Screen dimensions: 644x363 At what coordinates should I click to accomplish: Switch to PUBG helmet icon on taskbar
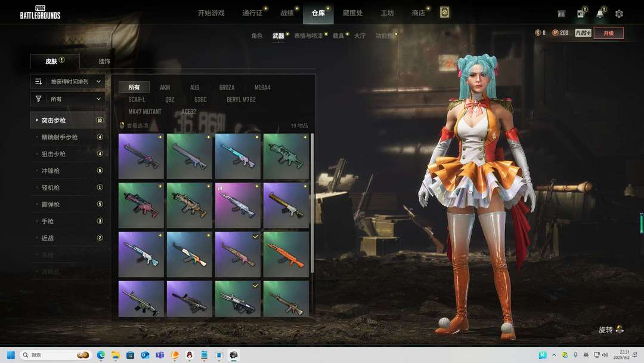pyautogui.click(x=234, y=355)
